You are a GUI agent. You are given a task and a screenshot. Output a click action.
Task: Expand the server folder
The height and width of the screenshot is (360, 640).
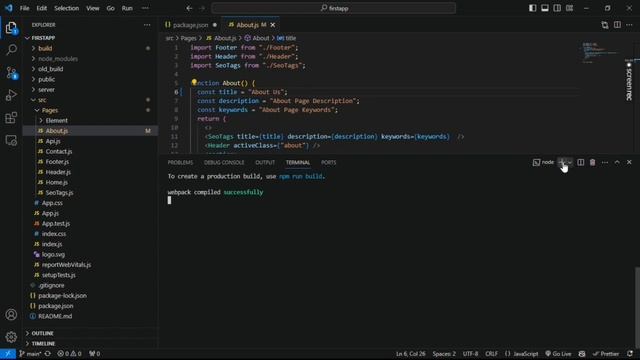coord(90,89)
